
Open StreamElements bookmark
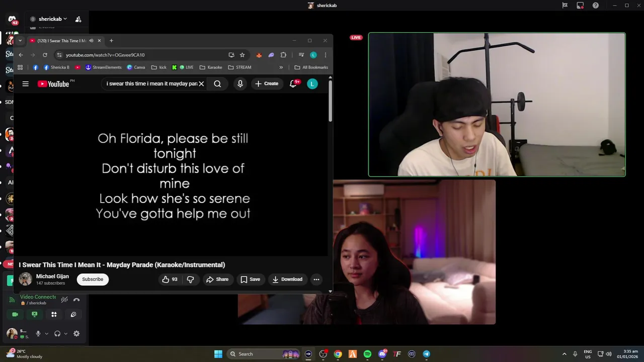click(103, 67)
